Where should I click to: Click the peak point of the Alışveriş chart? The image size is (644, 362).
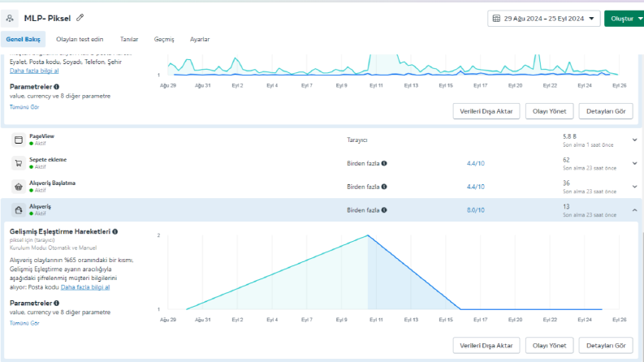click(x=368, y=235)
